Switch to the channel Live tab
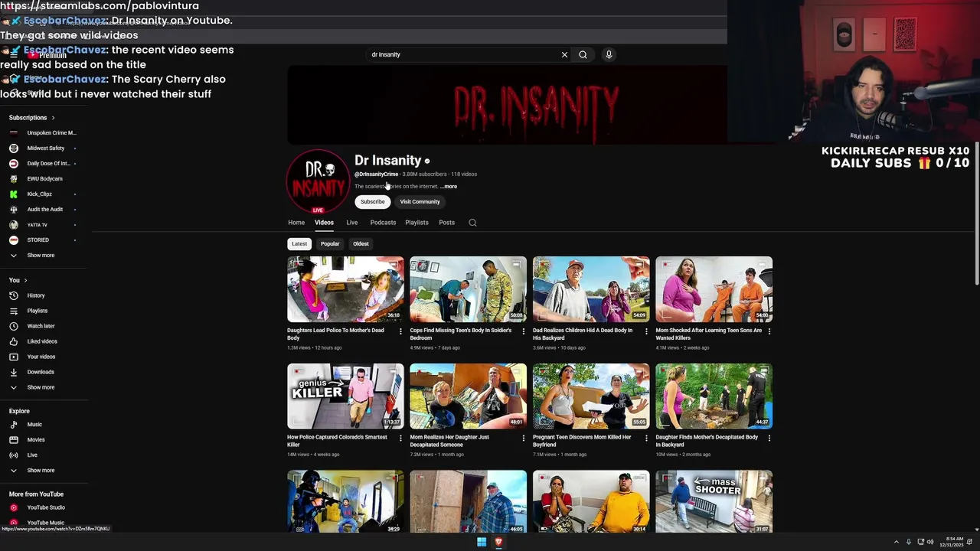This screenshot has height=551, width=980. pyautogui.click(x=352, y=223)
